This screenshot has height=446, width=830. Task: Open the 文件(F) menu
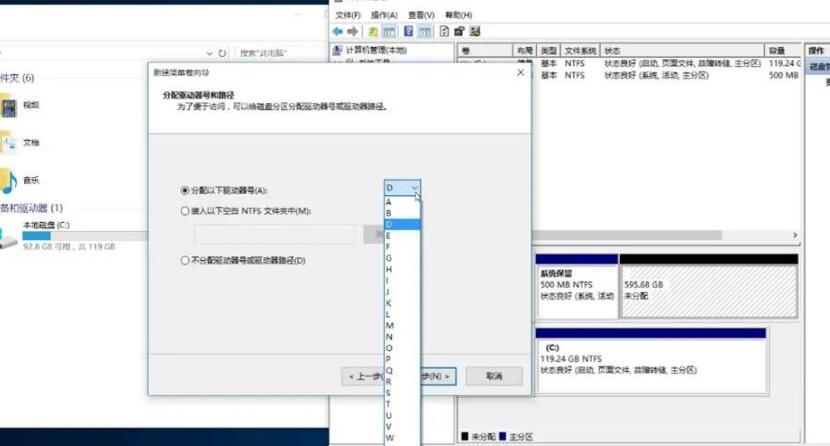point(348,15)
